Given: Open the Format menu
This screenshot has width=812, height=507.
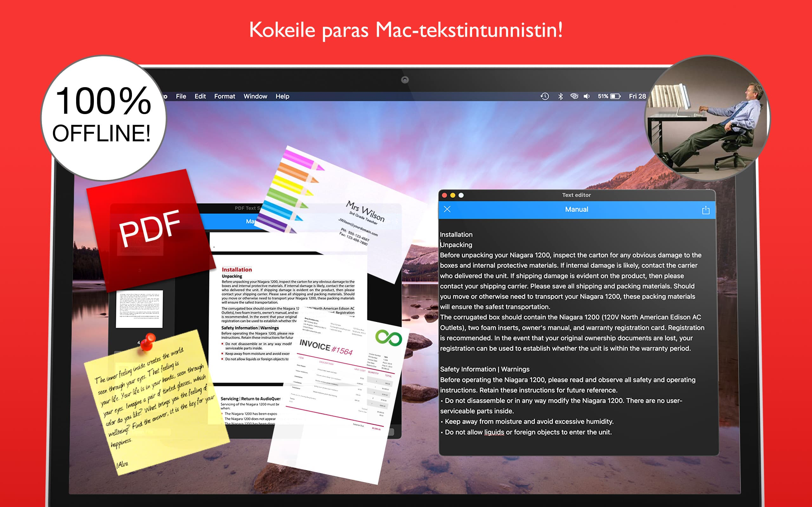Looking at the screenshot, I should [225, 96].
